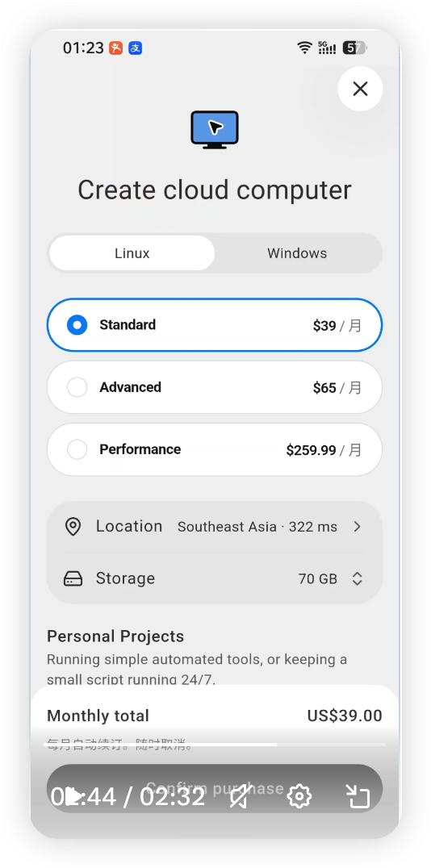The height and width of the screenshot is (868, 431).
Task: Tap the Wi-Fi status icon
Action: (304, 48)
